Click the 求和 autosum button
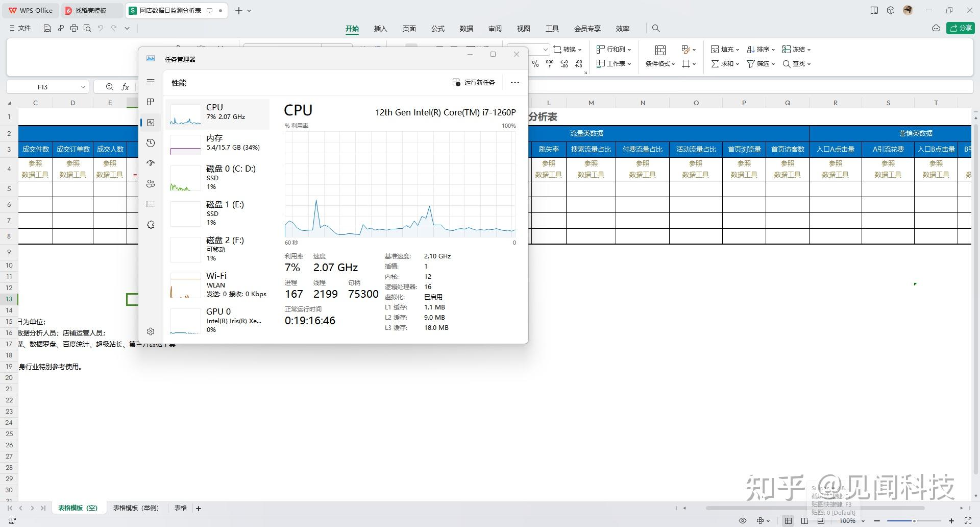The image size is (980, 527). (x=725, y=64)
